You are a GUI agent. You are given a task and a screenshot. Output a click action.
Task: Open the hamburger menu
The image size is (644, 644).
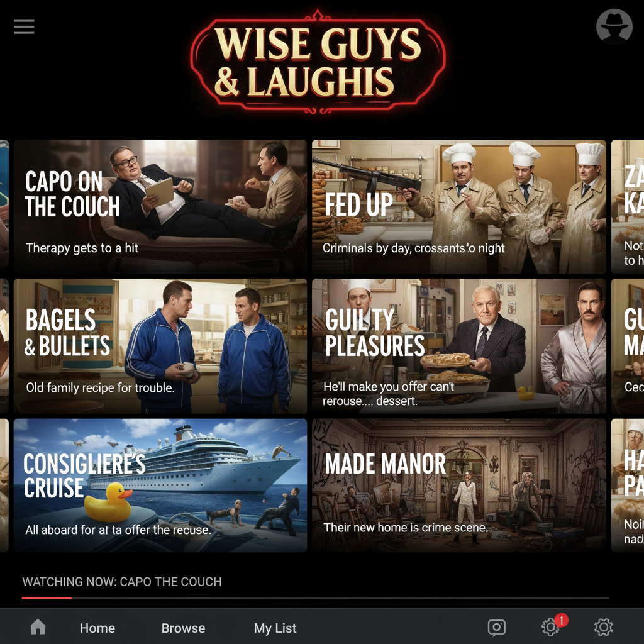(x=24, y=27)
